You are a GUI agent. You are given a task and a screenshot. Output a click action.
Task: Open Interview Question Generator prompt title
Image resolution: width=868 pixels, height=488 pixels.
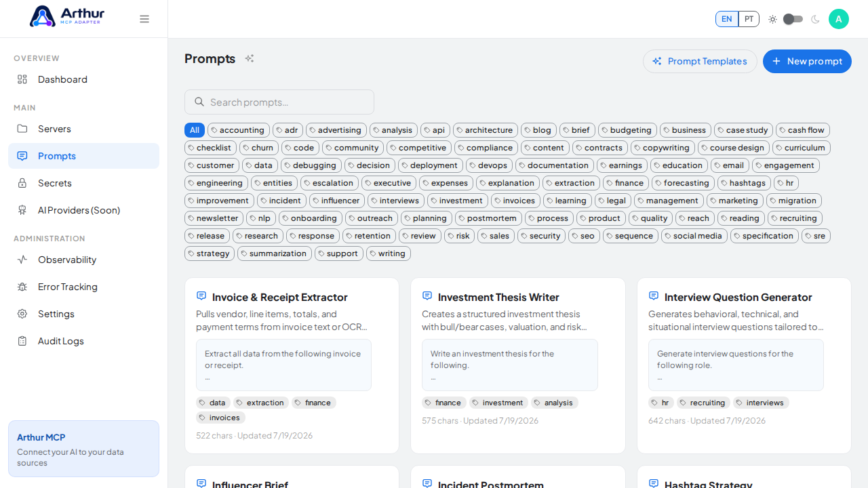[738, 297]
